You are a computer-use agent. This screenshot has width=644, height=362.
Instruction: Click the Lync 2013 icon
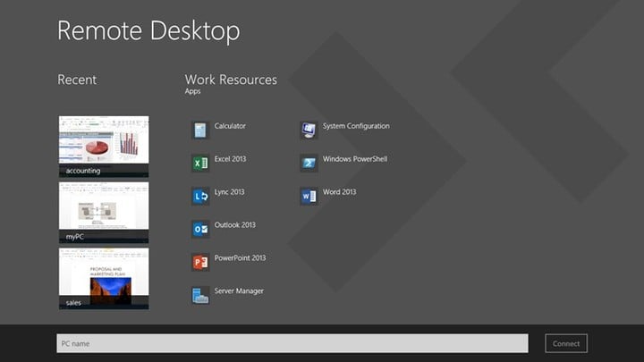tap(200, 197)
